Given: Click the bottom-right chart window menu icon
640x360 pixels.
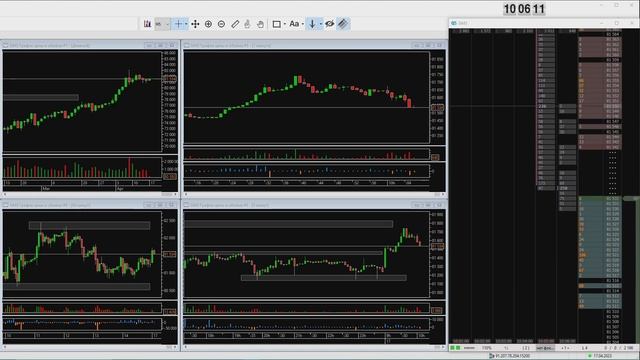Looking at the screenshot, I should [187, 205].
